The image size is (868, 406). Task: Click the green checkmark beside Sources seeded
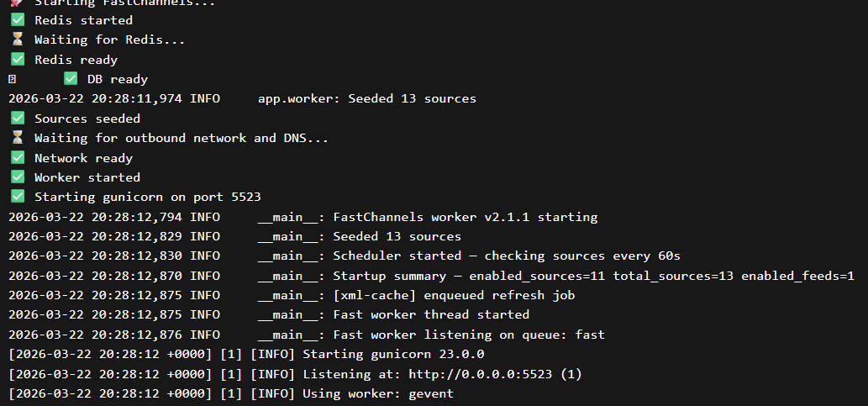click(17, 119)
